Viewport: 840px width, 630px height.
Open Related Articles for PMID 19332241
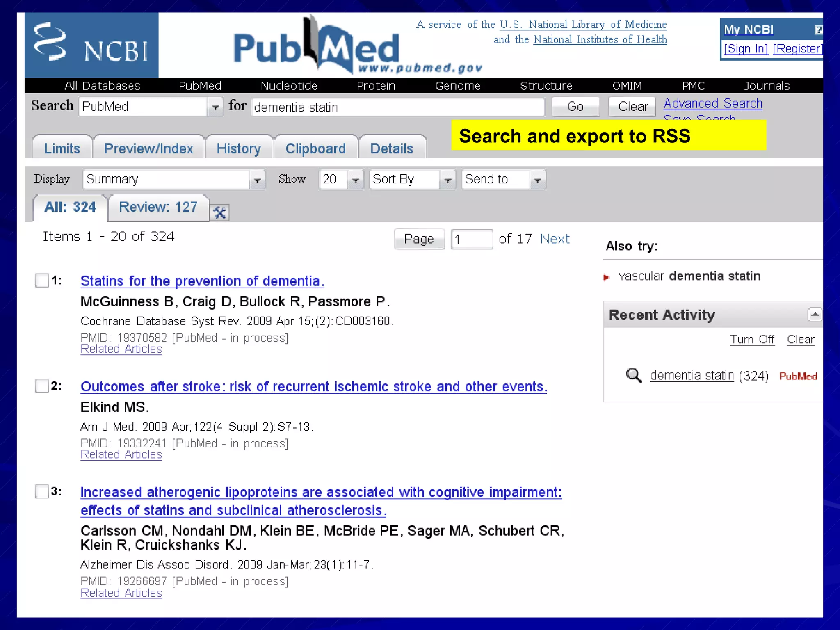121,454
